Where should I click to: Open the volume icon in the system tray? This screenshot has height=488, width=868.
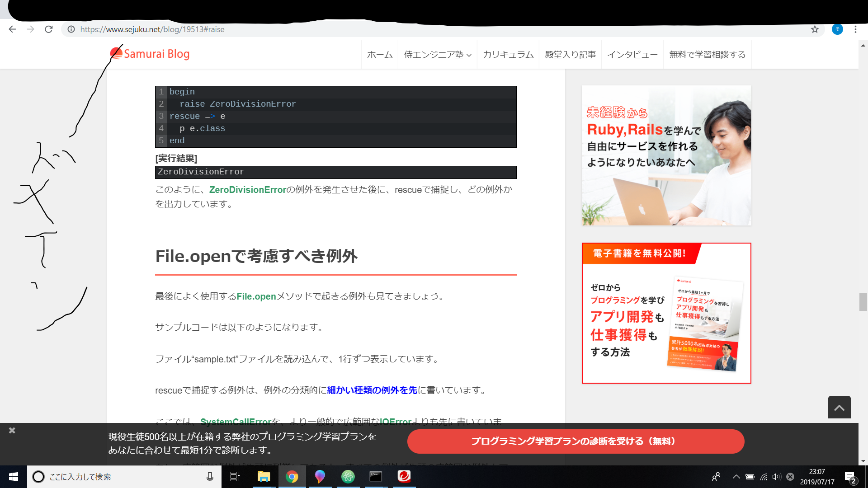tap(777, 477)
